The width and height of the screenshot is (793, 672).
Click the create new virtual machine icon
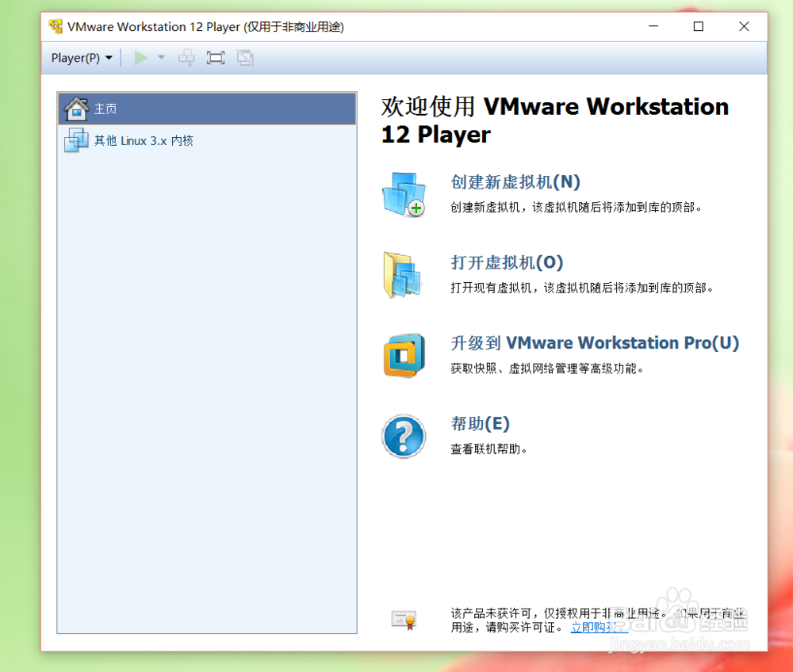click(x=404, y=194)
